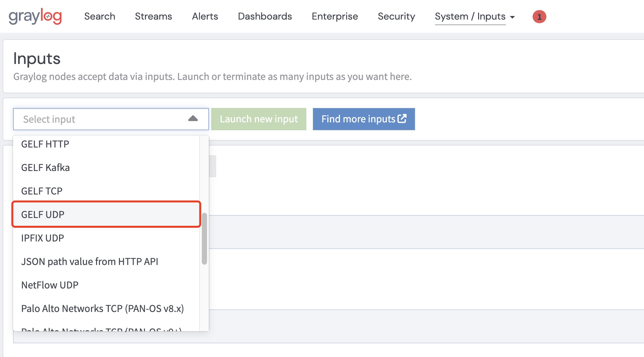Click the input list scrollbar thumb
Viewport: 644px width, 357px height.
[204, 239]
